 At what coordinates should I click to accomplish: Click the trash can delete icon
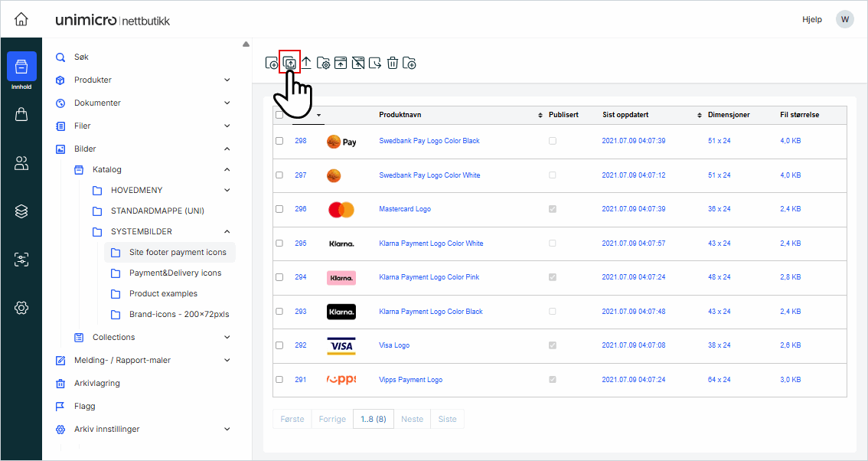392,64
